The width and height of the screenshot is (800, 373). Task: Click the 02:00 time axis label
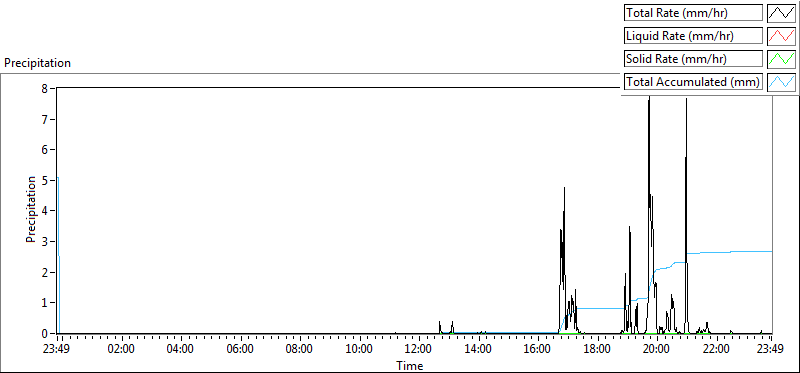click(x=121, y=350)
